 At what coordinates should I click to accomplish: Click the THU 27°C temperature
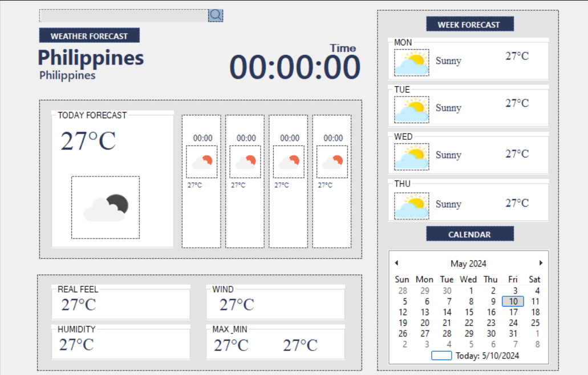tap(517, 203)
